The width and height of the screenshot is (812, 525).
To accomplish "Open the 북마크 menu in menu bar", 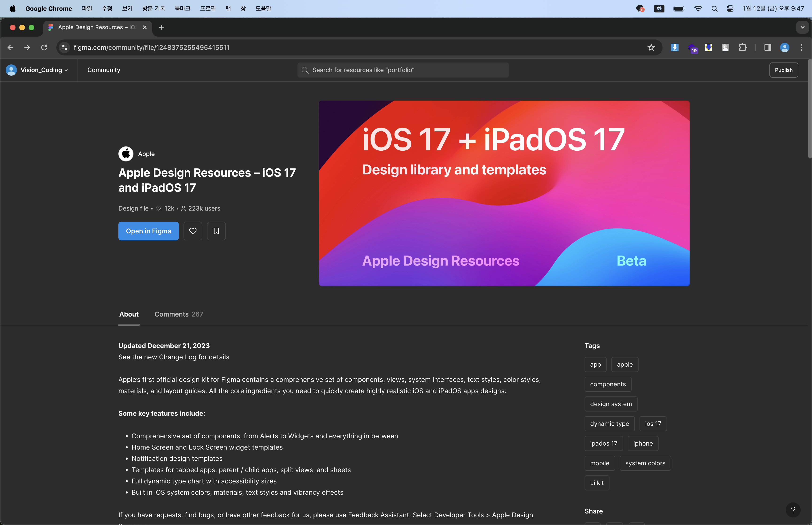I will tap(182, 8).
